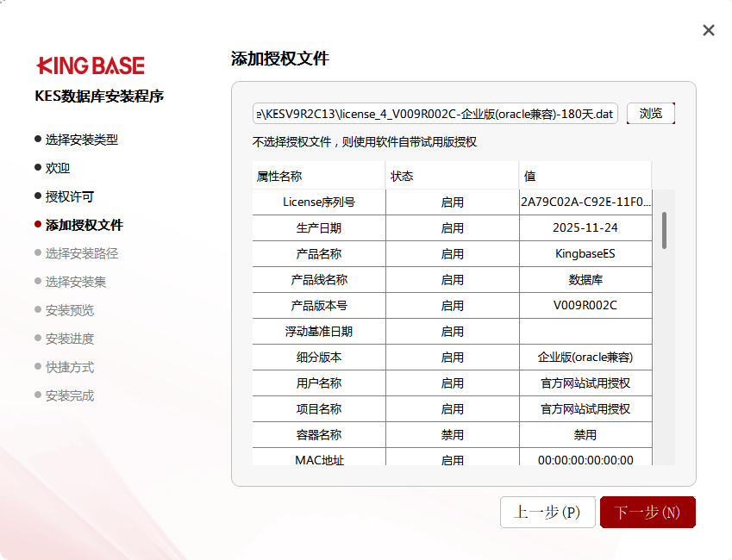Click the KingBase logo
732x560 pixels.
point(91,65)
